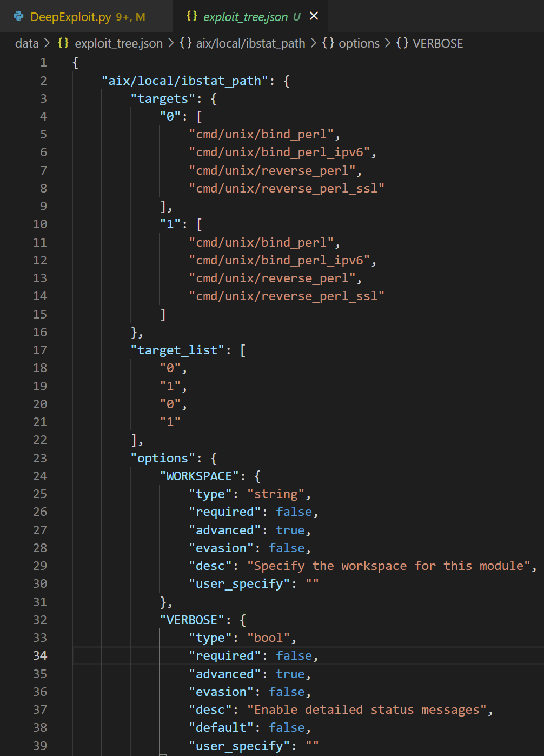Click the U untracked indicator on exploit_tree.json tab
The image size is (544, 756).
pos(298,16)
